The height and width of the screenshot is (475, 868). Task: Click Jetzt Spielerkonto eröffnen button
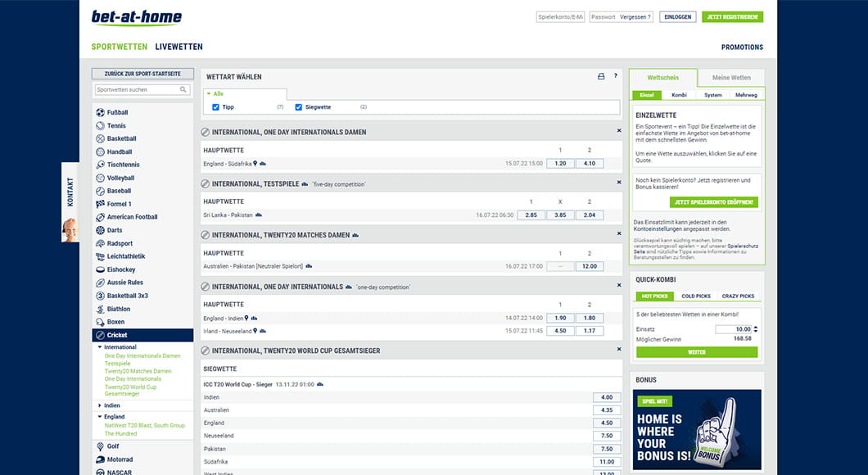tap(713, 202)
